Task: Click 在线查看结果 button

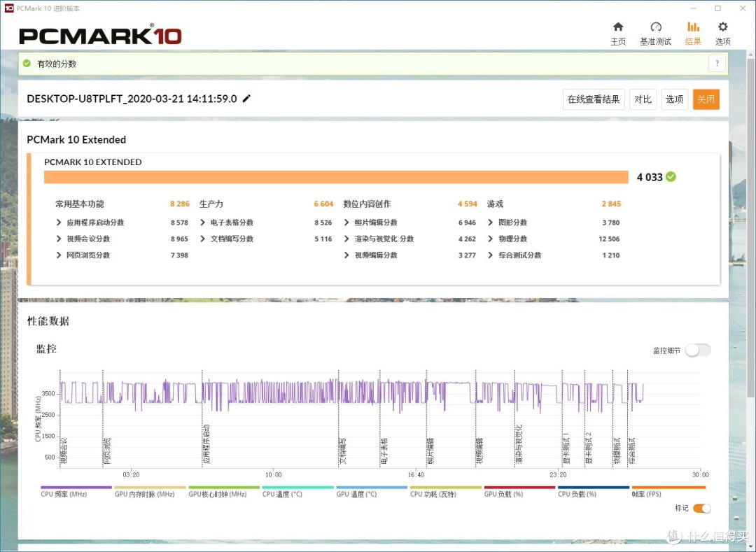Action: point(594,99)
